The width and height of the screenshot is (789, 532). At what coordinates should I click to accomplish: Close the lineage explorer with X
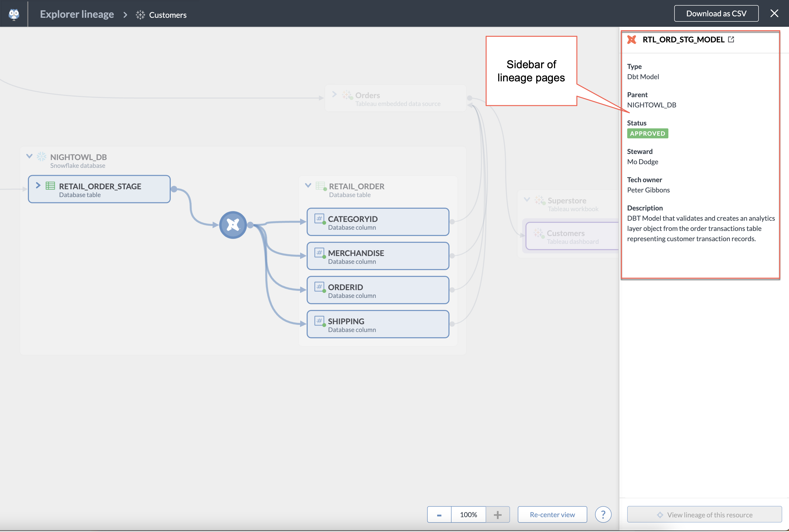[774, 13]
